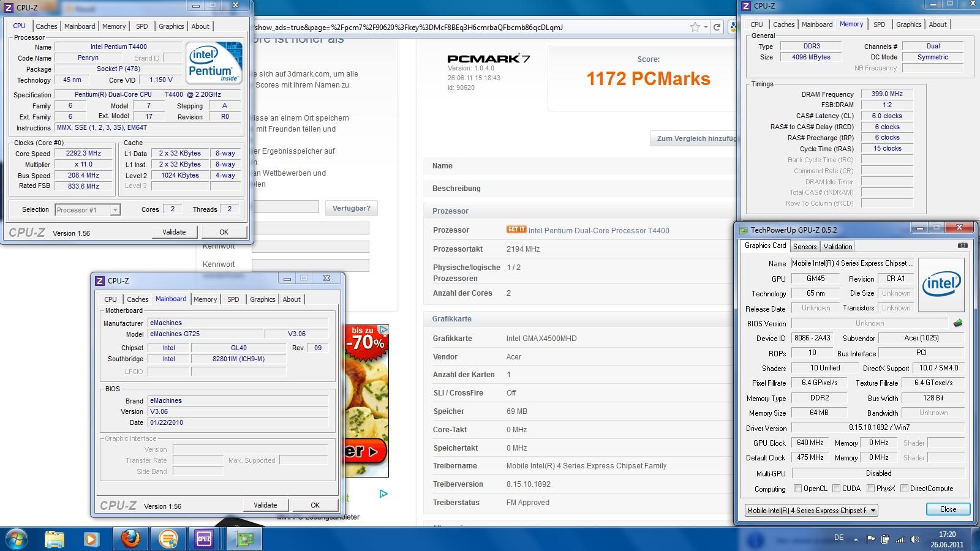The image size is (980, 551).
Task: Click Core Speed value 2292.3 MHz
Action: click(x=83, y=154)
